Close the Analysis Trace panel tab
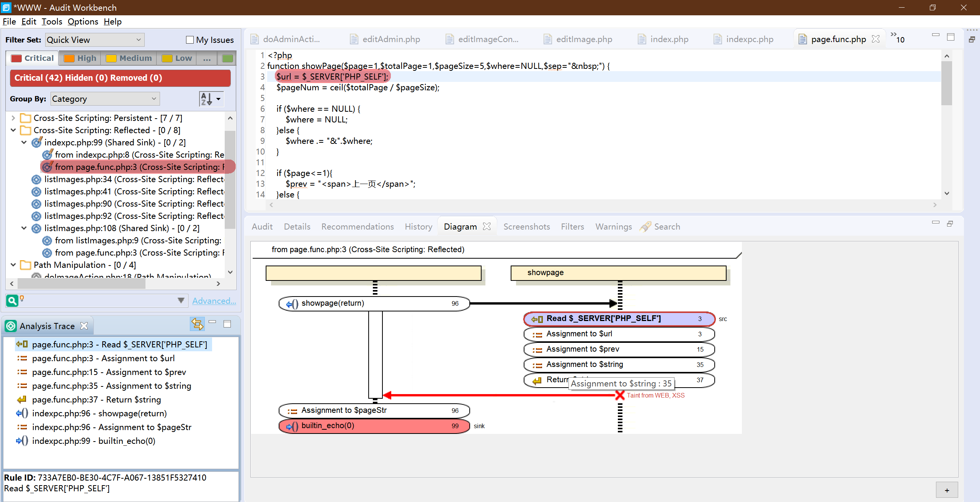 (x=84, y=326)
